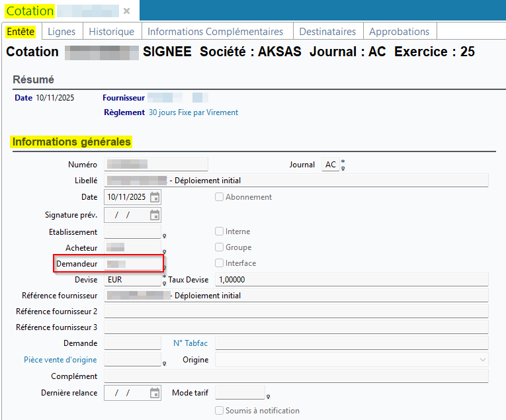Open calendar picker for Dernière relance field
This screenshot has height=420, width=506.
[155, 393]
